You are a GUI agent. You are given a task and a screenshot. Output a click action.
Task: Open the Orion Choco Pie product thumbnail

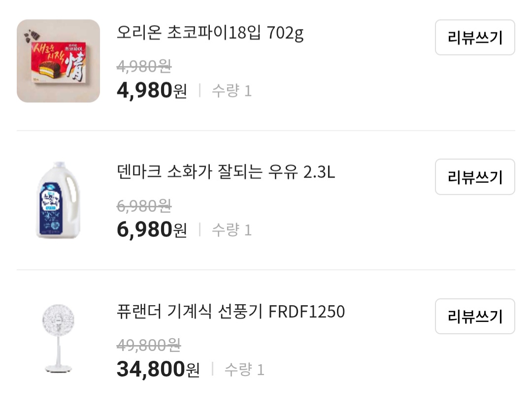(x=58, y=61)
